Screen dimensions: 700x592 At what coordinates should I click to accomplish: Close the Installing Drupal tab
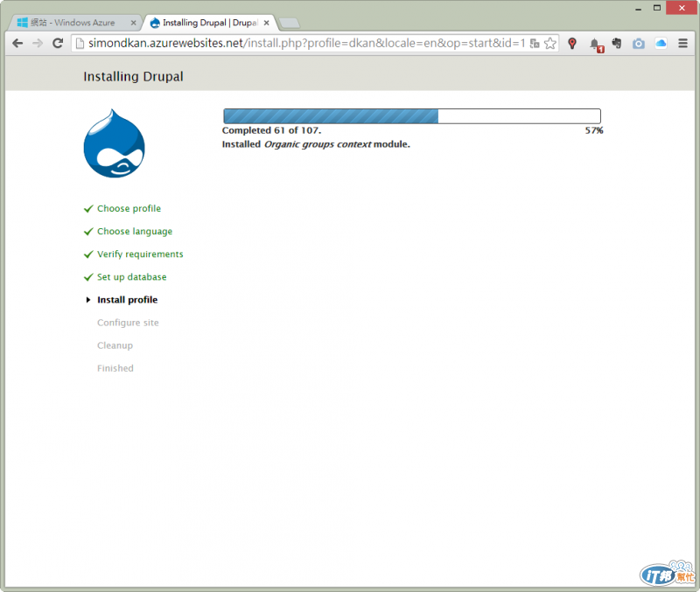coord(267,23)
